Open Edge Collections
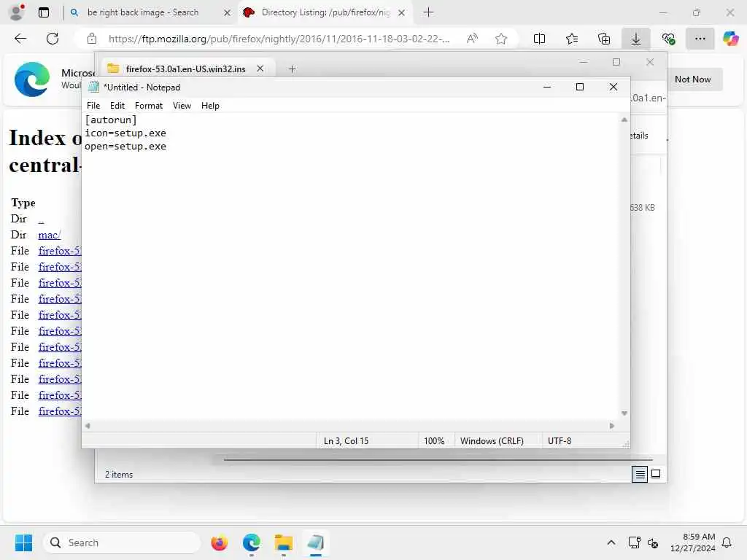The image size is (747, 560). click(603, 39)
